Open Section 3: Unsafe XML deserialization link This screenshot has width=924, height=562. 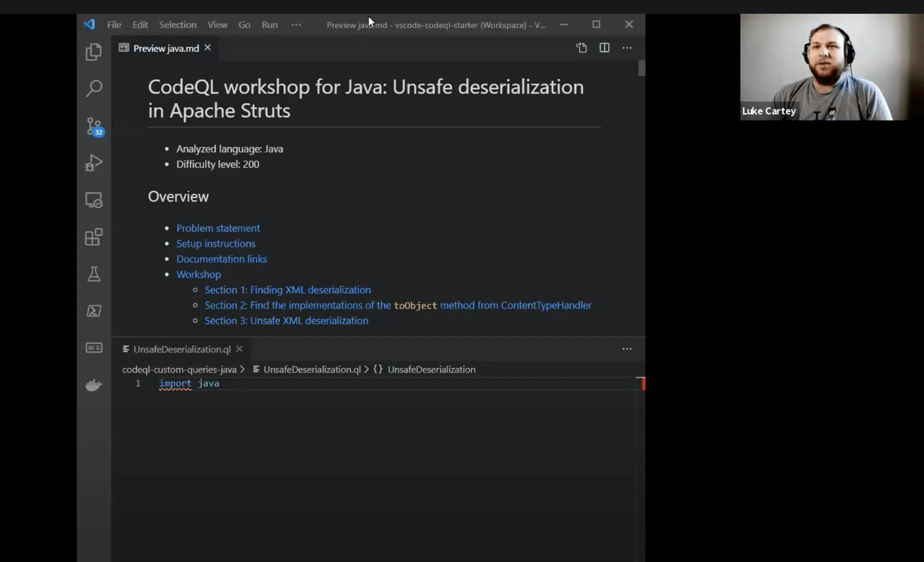coord(286,321)
